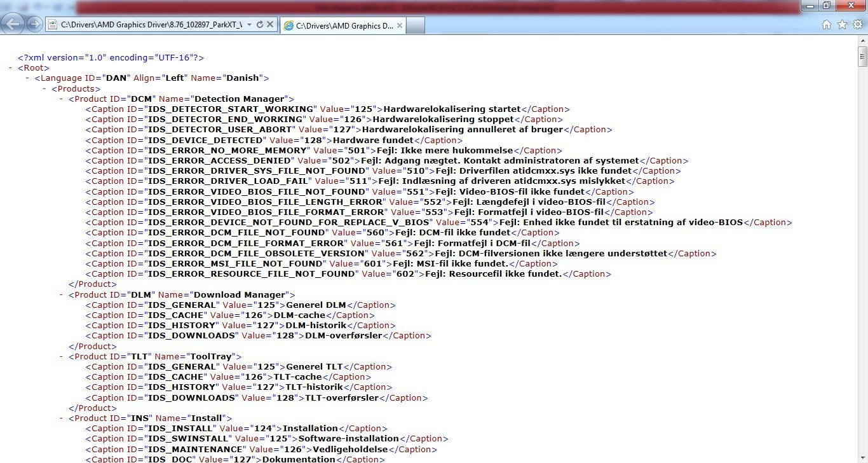Open a new tab with the blank tab button

coord(415,25)
